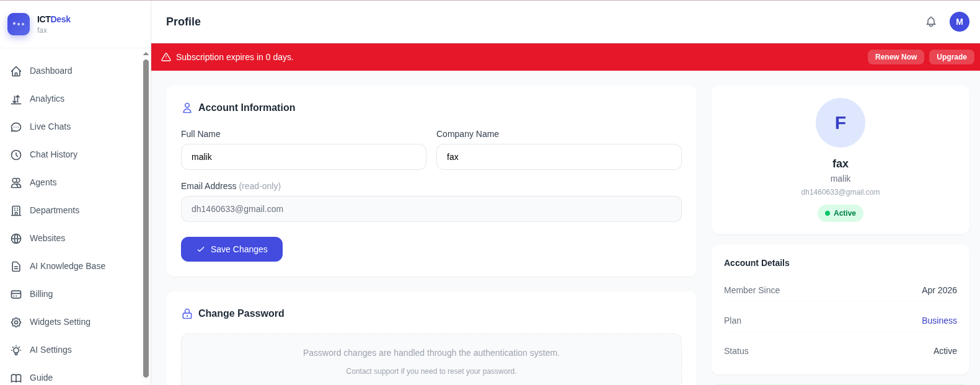Click the Upgrade button
This screenshot has height=385, width=980.
951,57
